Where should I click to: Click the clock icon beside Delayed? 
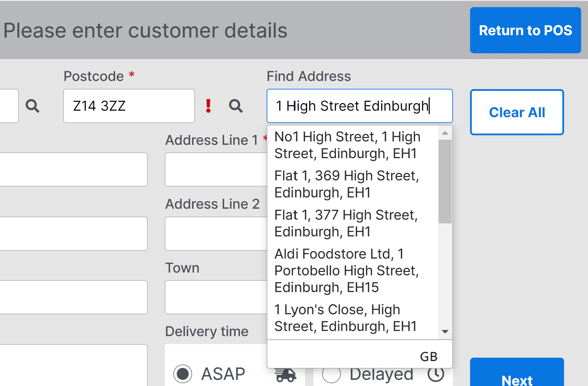pyautogui.click(x=436, y=375)
